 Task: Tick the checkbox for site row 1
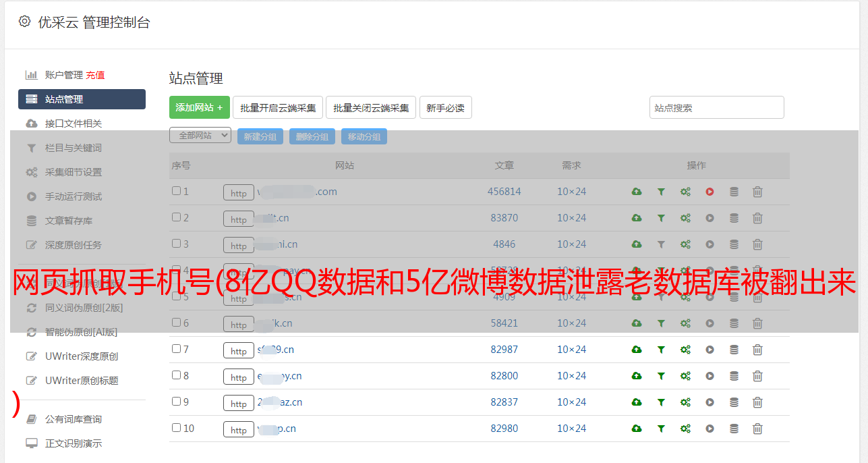click(x=176, y=191)
